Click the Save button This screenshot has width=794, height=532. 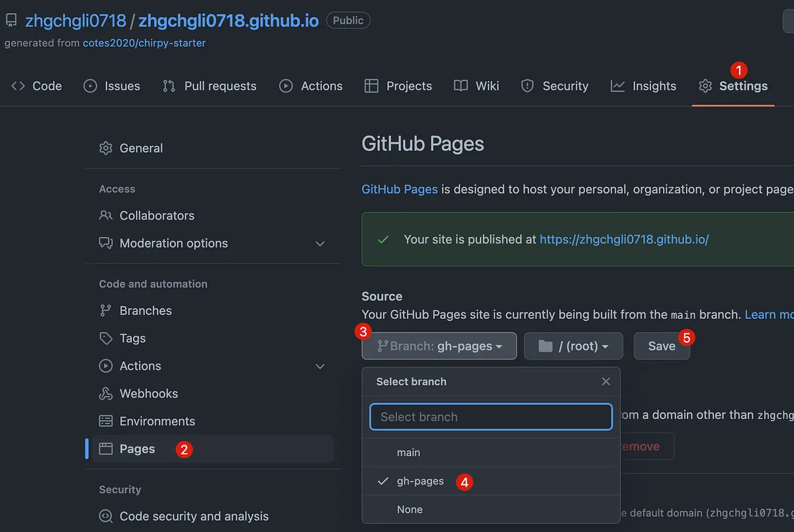coord(661,346)
